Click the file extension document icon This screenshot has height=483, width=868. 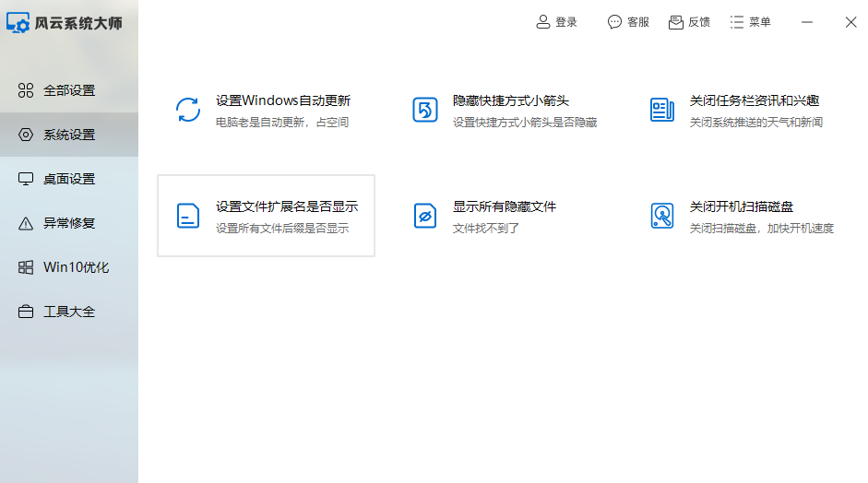tap(188, 216)
